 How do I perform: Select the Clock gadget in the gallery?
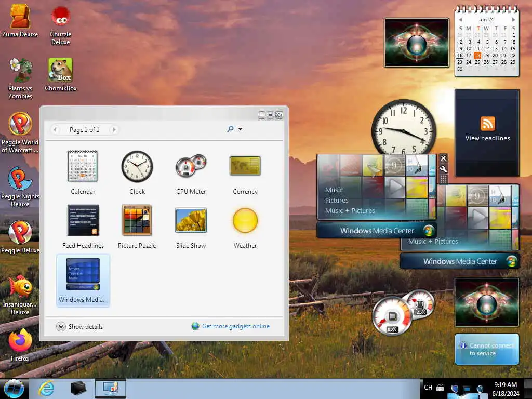[137, 172]
